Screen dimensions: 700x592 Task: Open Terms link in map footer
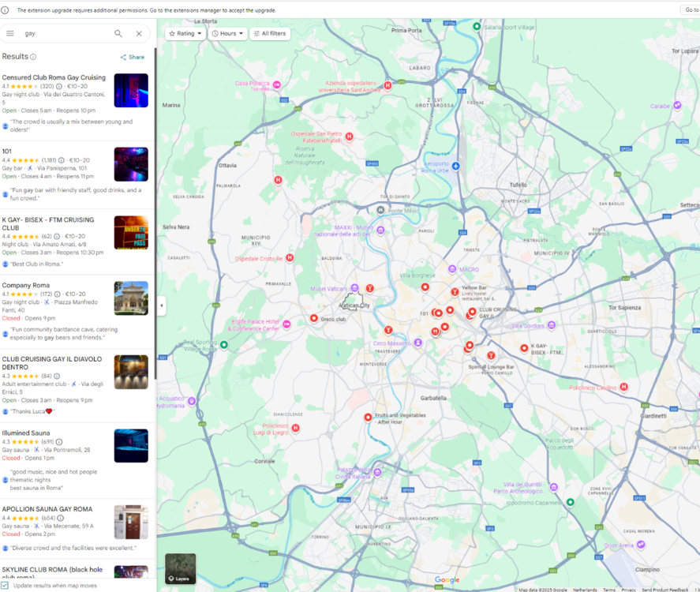(609, 590)
